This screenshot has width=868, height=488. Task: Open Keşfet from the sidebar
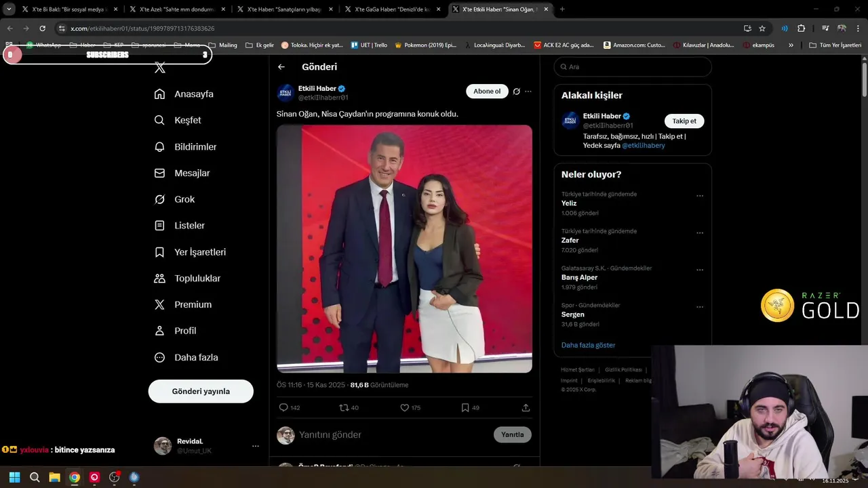[178, 120]
